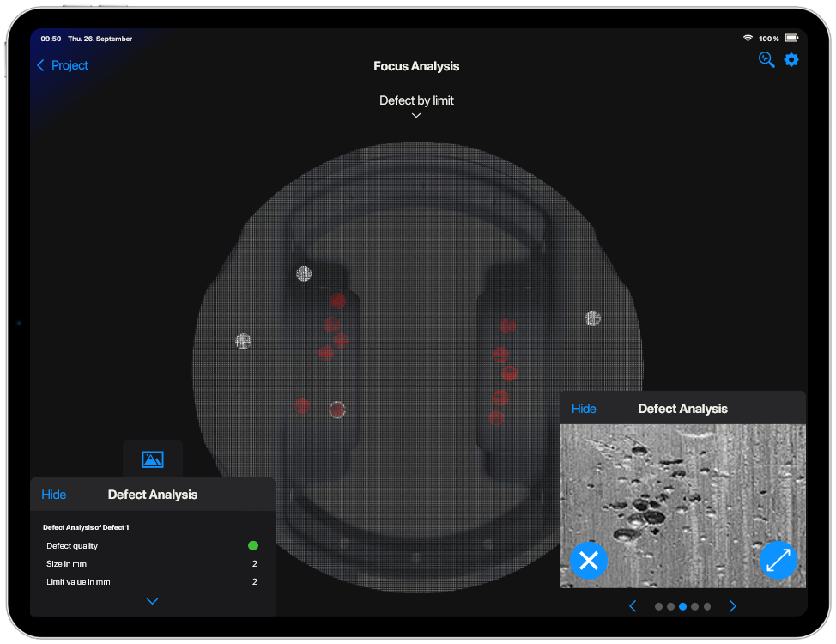Viewport: 836px width, 644px height.
Task: Go to the next defect image
Action: (x=733, y=606)
